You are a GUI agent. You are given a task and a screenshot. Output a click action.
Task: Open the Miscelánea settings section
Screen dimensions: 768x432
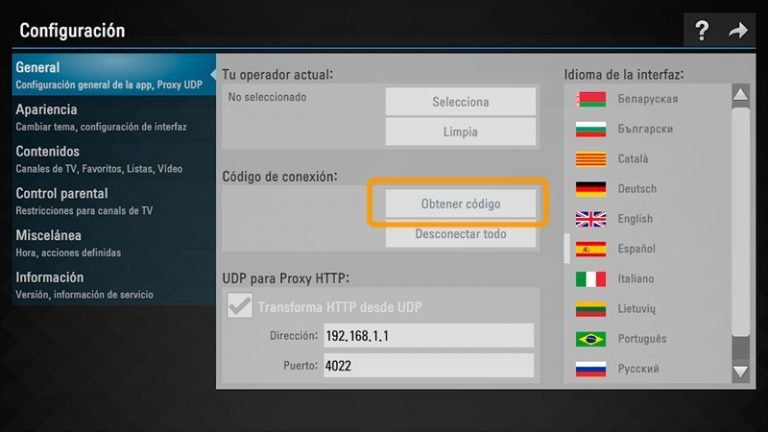click(x=114, y=243)
